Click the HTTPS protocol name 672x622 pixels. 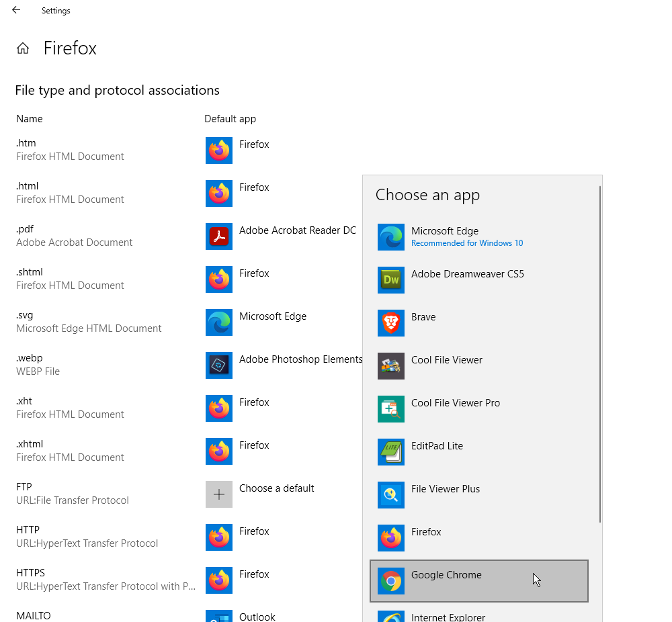[30, 573]
